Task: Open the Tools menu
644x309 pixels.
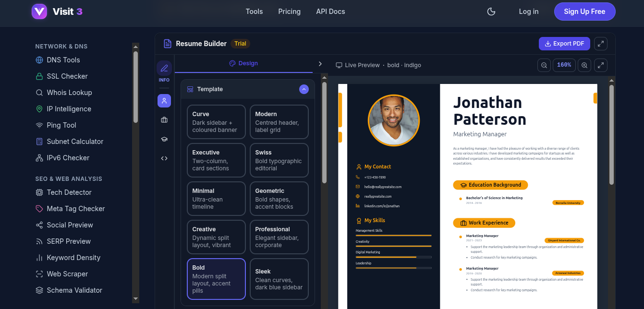Action: point(254,12)
